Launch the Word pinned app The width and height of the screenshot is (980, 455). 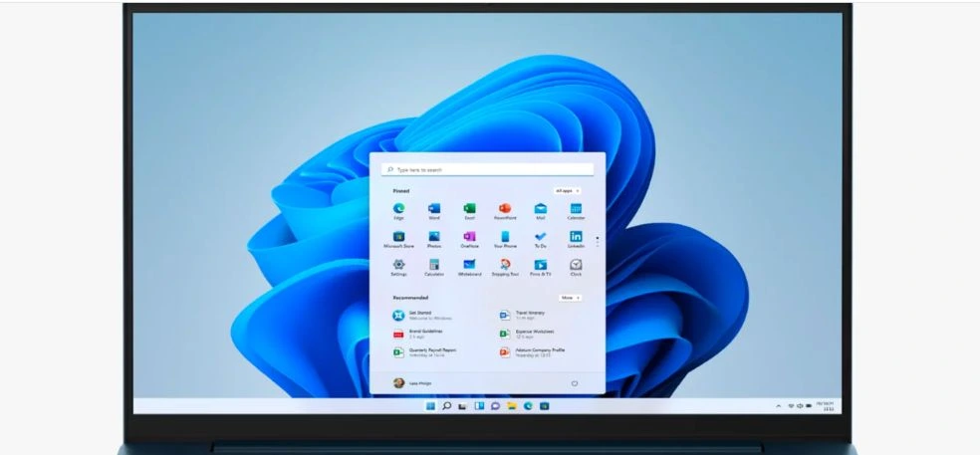(434, 211)
